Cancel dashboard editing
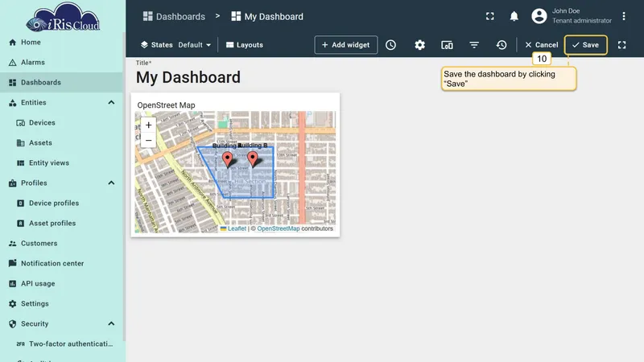Screen dimensions: 644x362 541,45
